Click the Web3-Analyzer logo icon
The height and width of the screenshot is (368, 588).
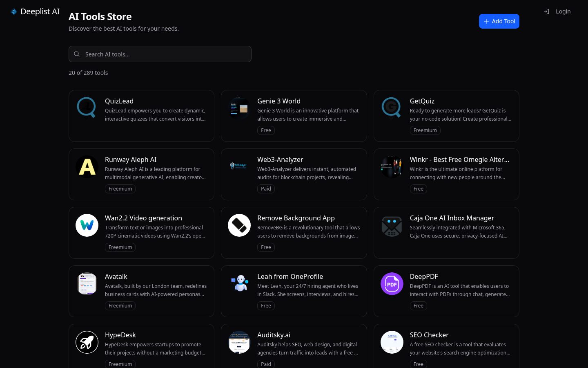(239, 167)
